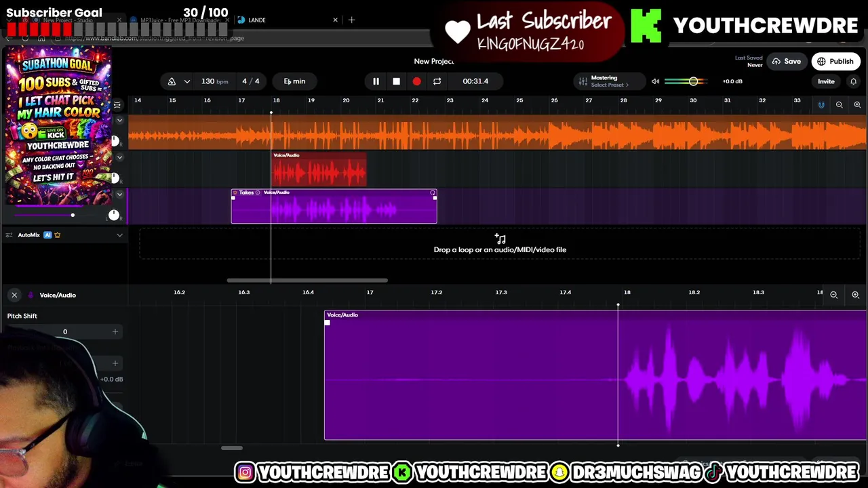Image resolution: width=868 pixels, height=488 pixels.
Task: Click the 00:31.4 time display
Action: pyautogui.click(x=475, y=81)
